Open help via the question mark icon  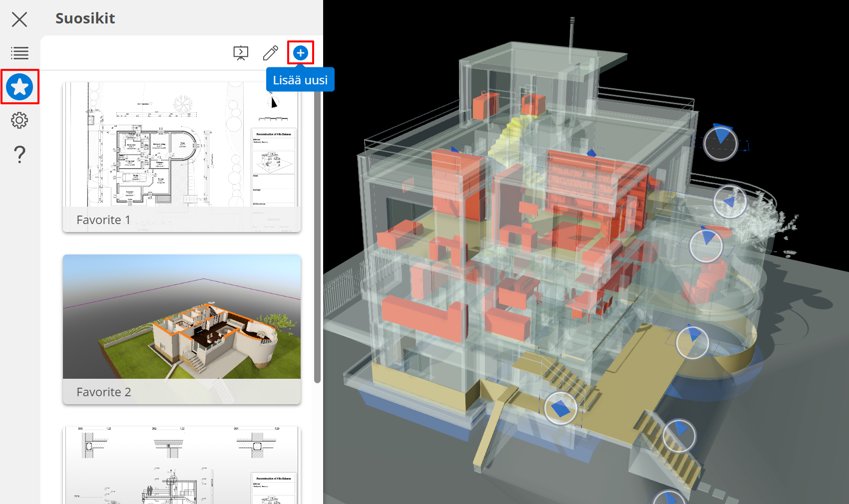19,155
